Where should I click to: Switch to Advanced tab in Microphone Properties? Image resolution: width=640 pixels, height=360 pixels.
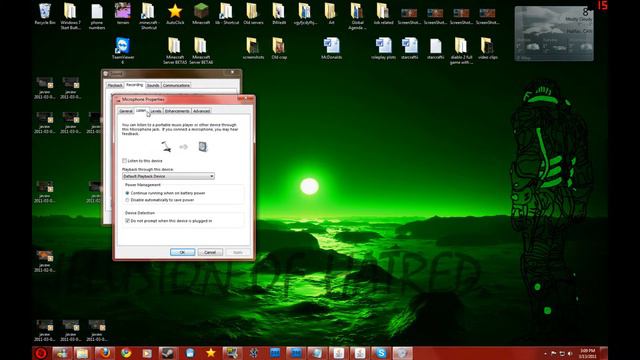click(201, 111)
